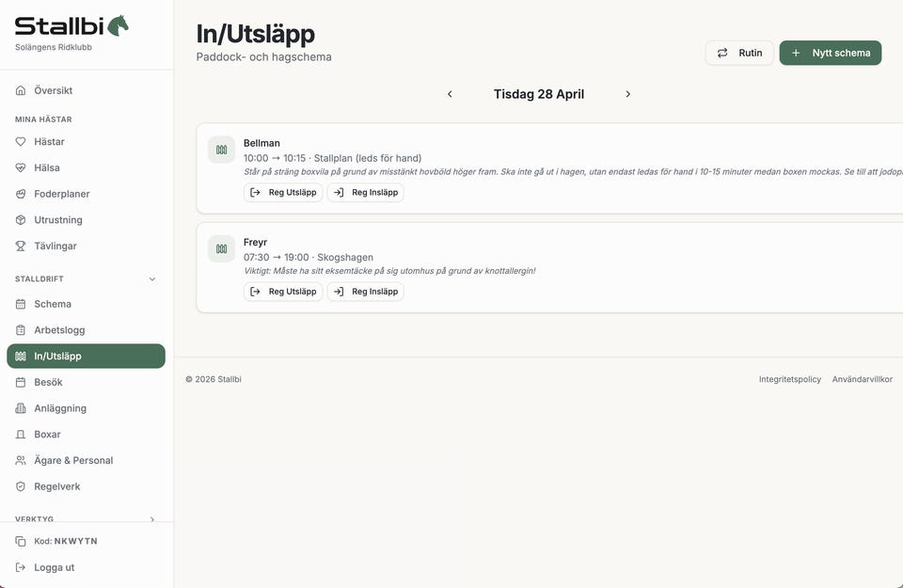Image resolution: width=903 pixels, height=588 pixels.
Task: Open the Regelverk menu item
Action: point(86,486)
